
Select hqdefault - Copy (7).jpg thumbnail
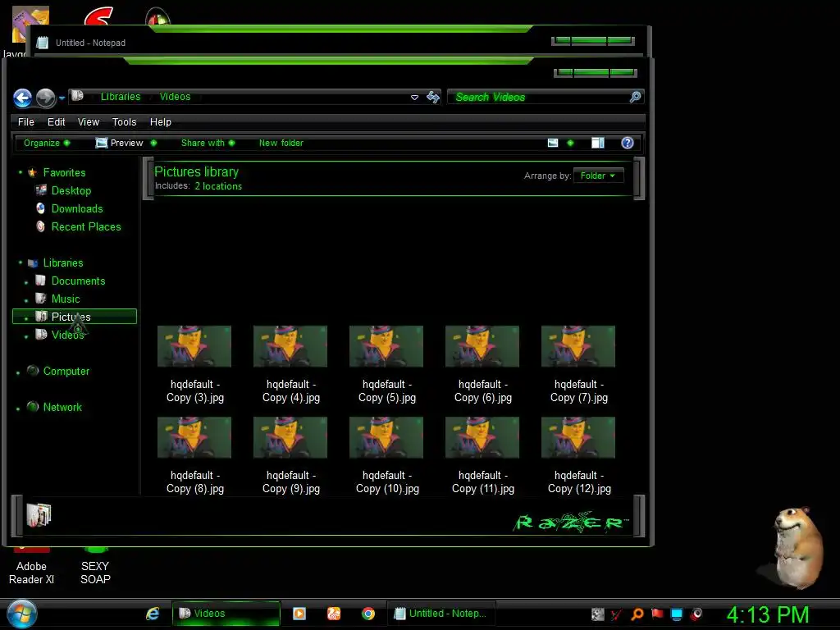(x=578, y=347)
